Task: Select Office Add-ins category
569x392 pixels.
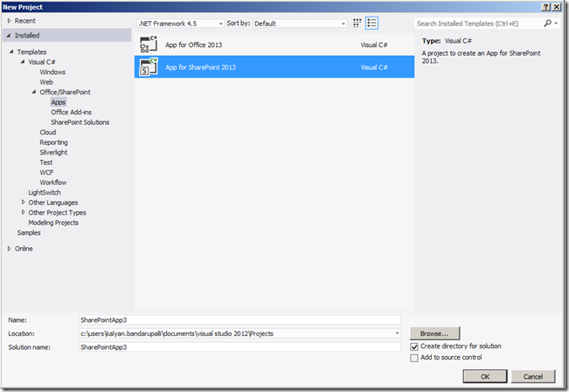Action: coord(71,113)
